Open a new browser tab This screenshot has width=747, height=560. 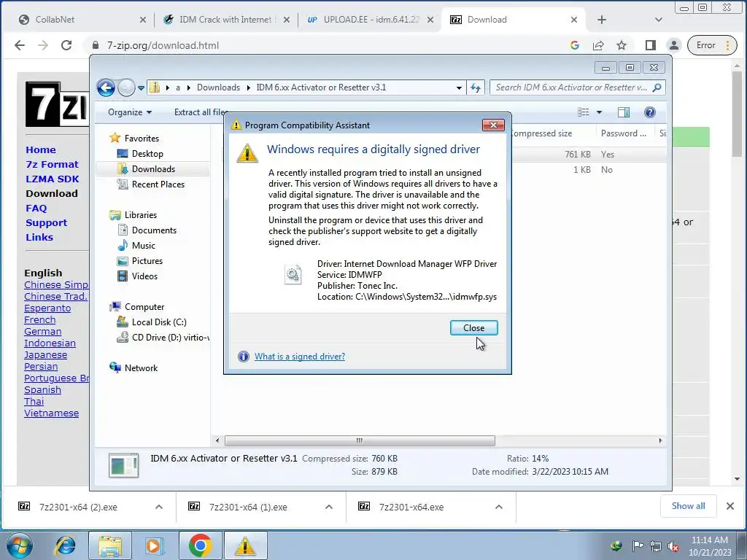[x=602, y=20]
